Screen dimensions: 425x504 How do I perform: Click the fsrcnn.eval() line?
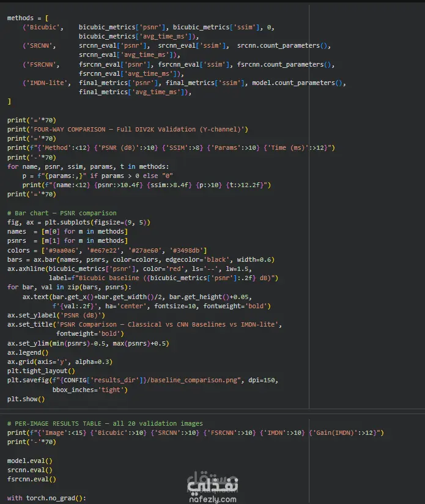click(31, 480)
